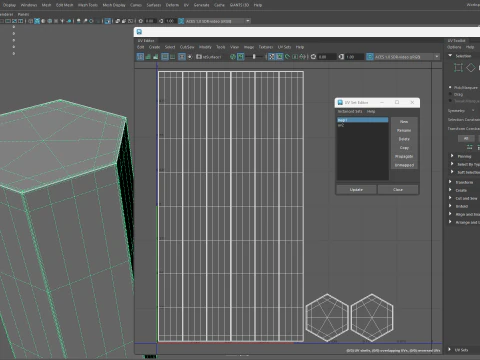This screenshot has height=360, width=480.
Task: Select map1 in the UV set list
Action: pyautogui.click(x=363, y=120)
